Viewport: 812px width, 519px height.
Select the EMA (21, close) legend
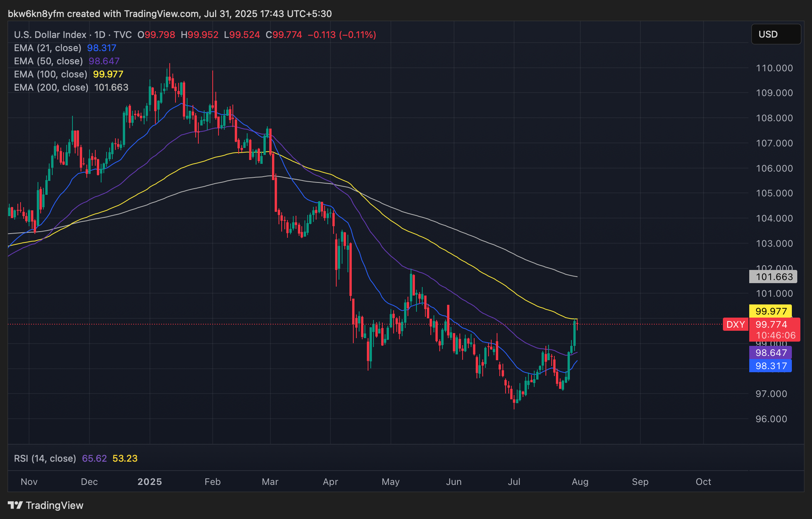[48, 48]
